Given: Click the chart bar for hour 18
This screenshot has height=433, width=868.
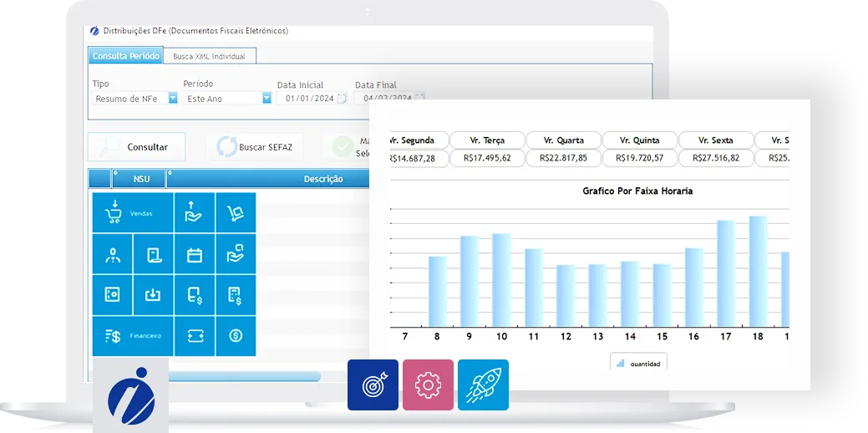Looking at the screenshot, I should tap(759, 272).
